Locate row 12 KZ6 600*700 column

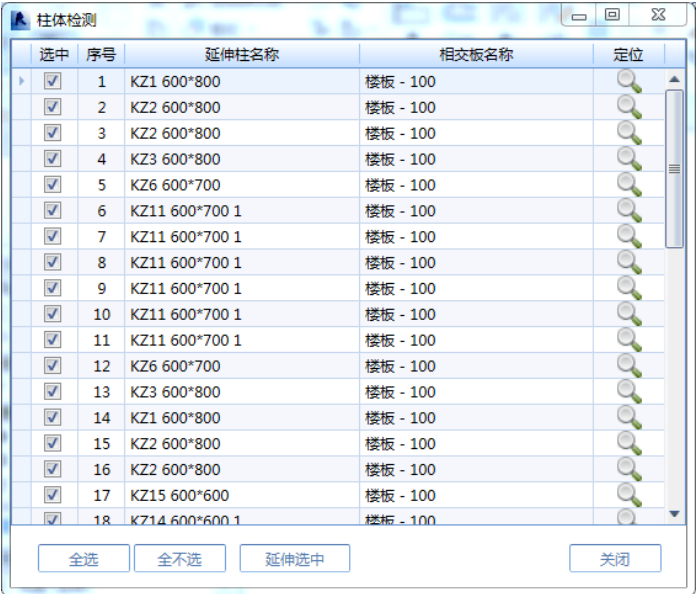click(629, 366)
